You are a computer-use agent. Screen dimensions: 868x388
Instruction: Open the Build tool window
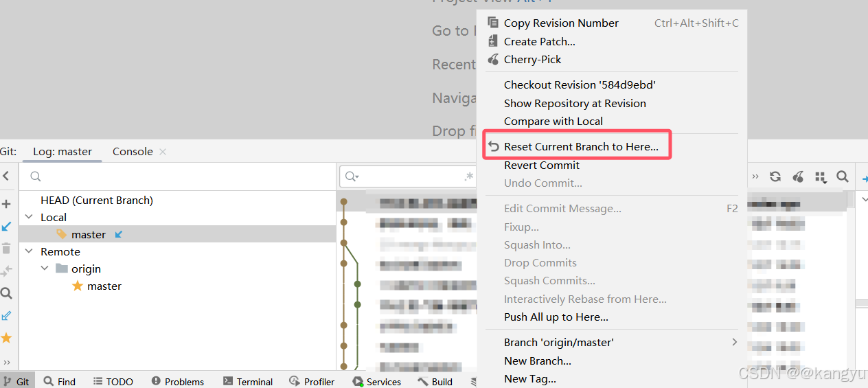pyautogui.click(x=435, y=381)
